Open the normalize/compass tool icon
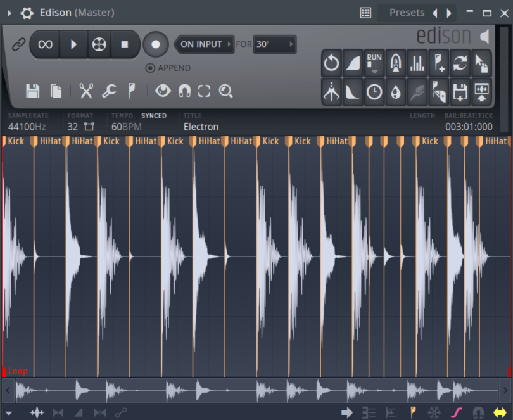Image resolution: width=513 pixels, height=420 pixels. [x=331, y=92]
